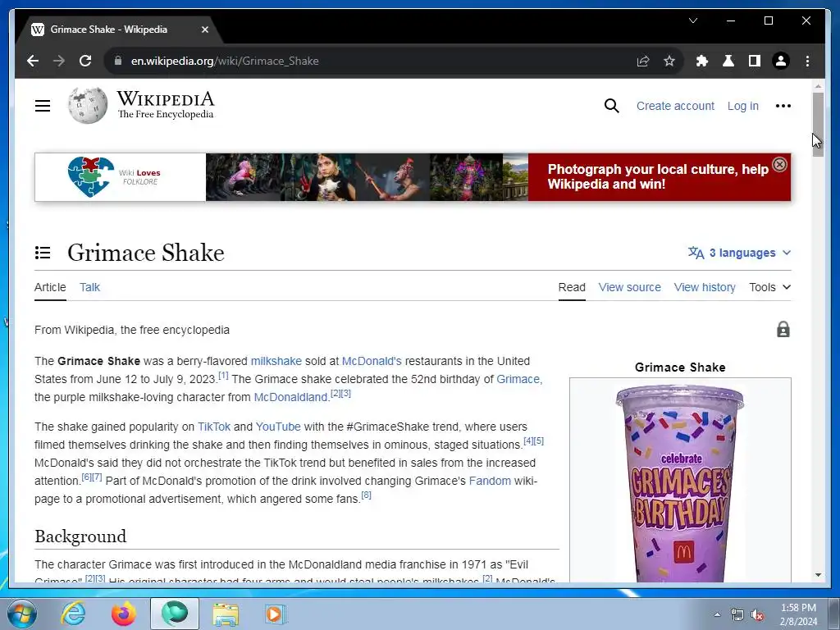
Task: Click the lock icon in address bar
Action: tap(118, 61)
